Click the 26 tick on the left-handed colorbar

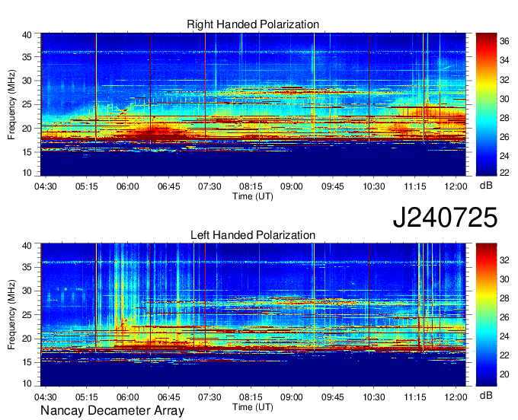click(504, 317)
